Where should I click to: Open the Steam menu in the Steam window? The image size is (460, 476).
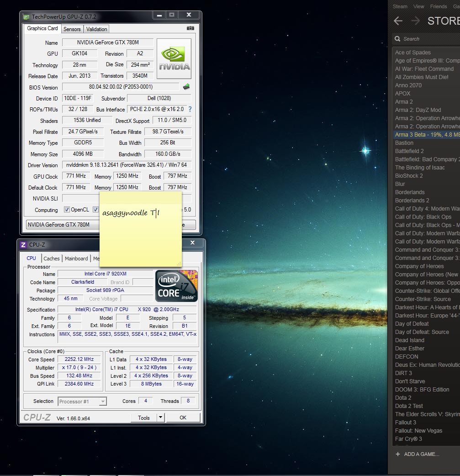pyautogui.click(x=400, y=6)
